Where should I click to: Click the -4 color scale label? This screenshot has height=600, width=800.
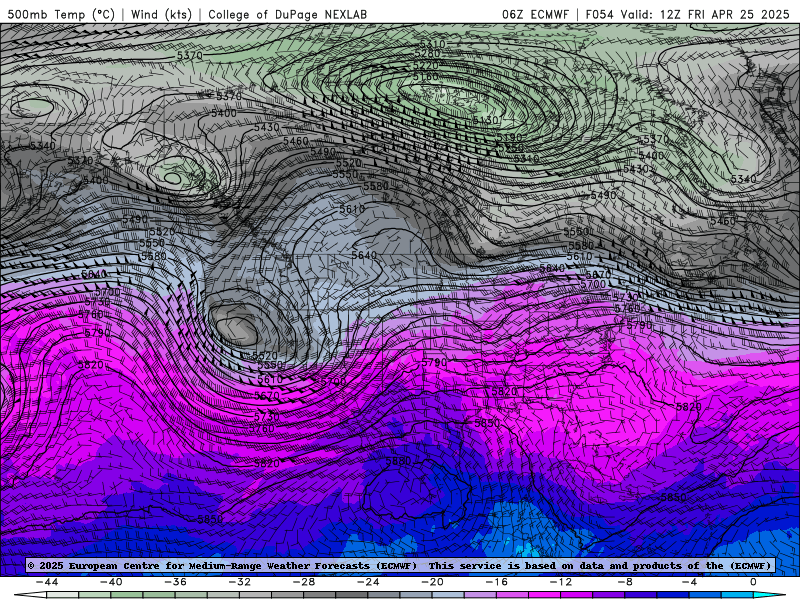690,582
